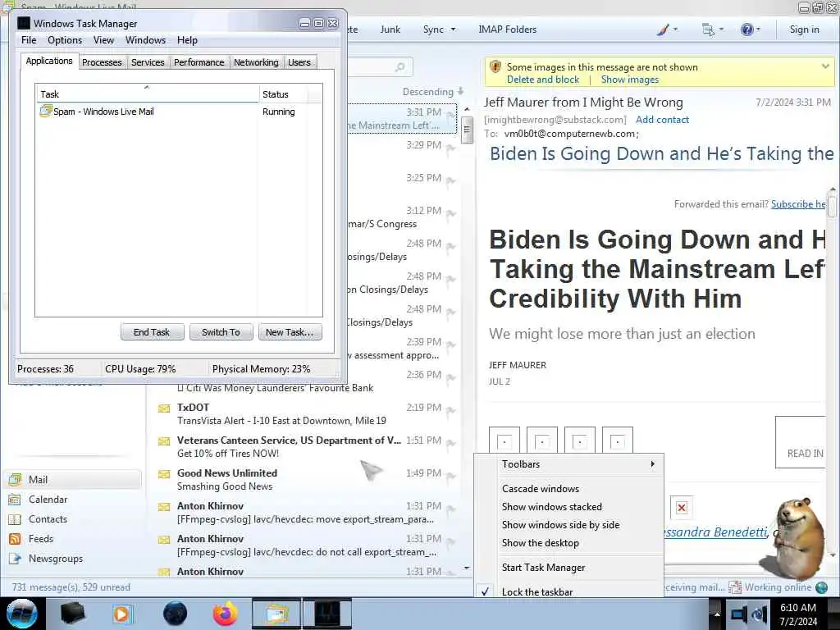Flag the Good News Unlimited message

coord(450,477)
